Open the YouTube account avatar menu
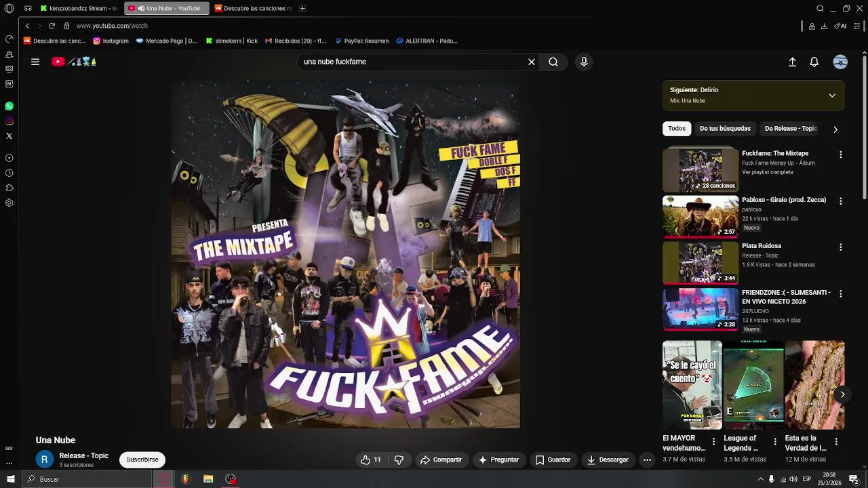The height and width of the screenshot is (488, 868). pos(840,62)
